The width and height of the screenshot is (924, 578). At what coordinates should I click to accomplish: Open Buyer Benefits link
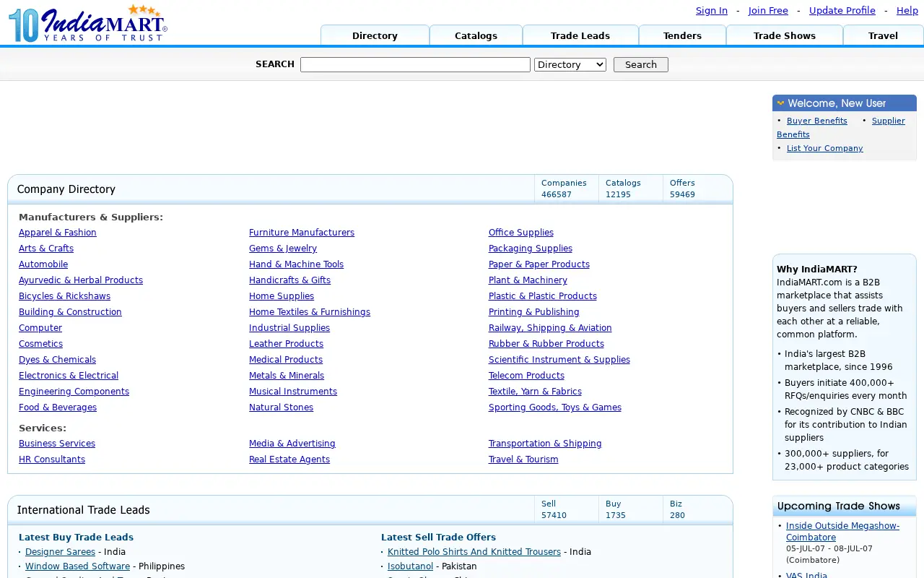pyautogui.click(x=817, y=121)
